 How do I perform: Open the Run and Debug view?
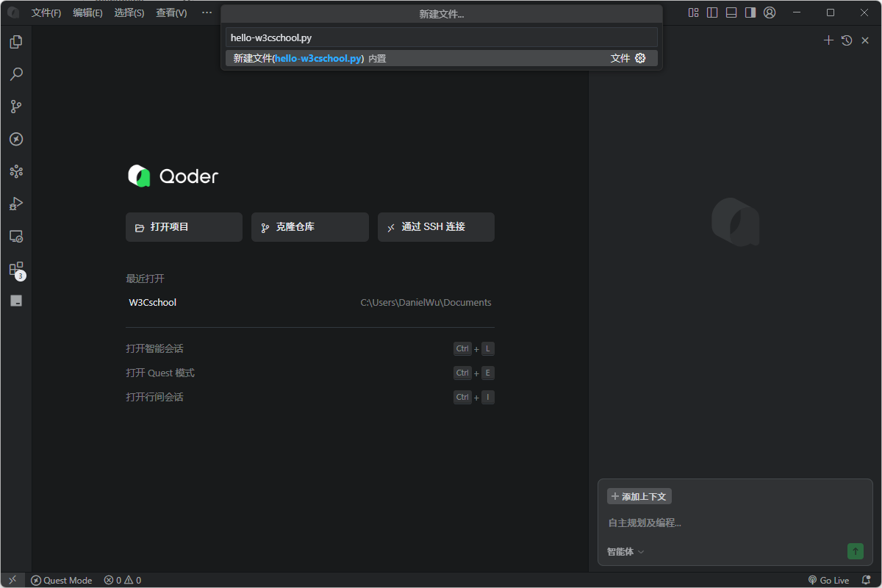pos(16,204)
